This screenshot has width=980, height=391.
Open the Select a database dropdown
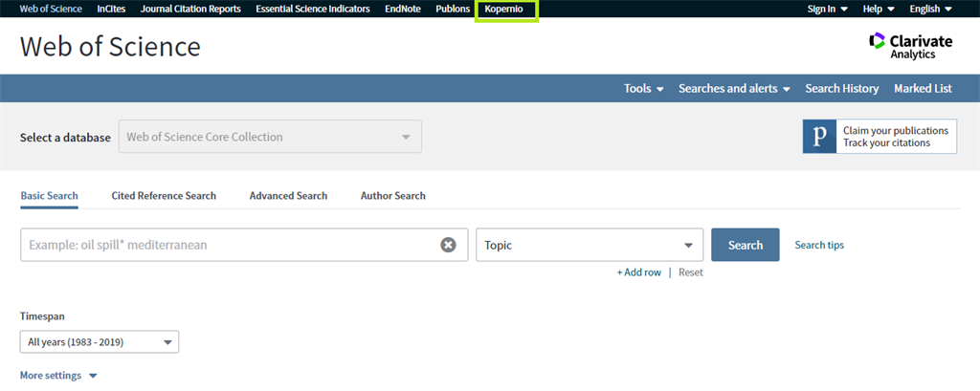click(x=270, y=137)
